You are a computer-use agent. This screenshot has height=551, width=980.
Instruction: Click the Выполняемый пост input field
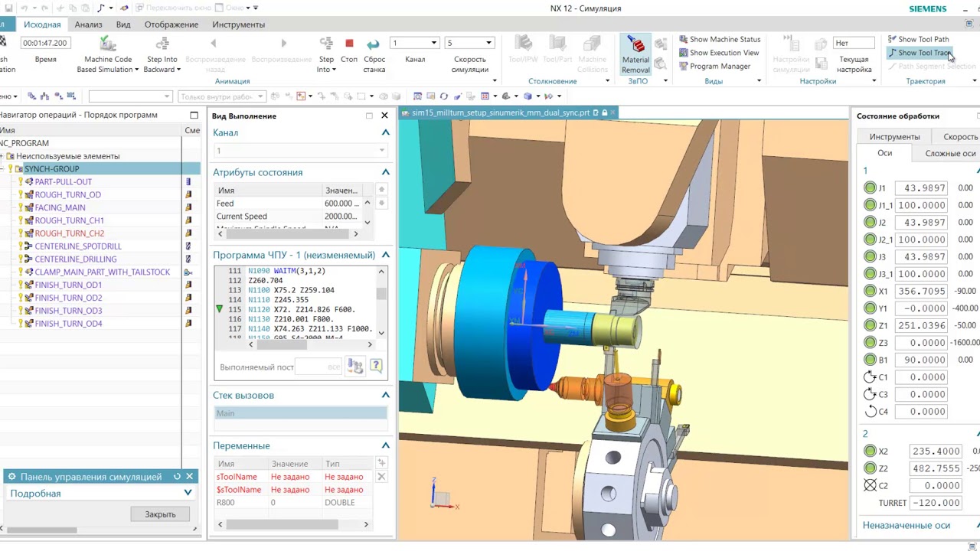tap(318, 367)
